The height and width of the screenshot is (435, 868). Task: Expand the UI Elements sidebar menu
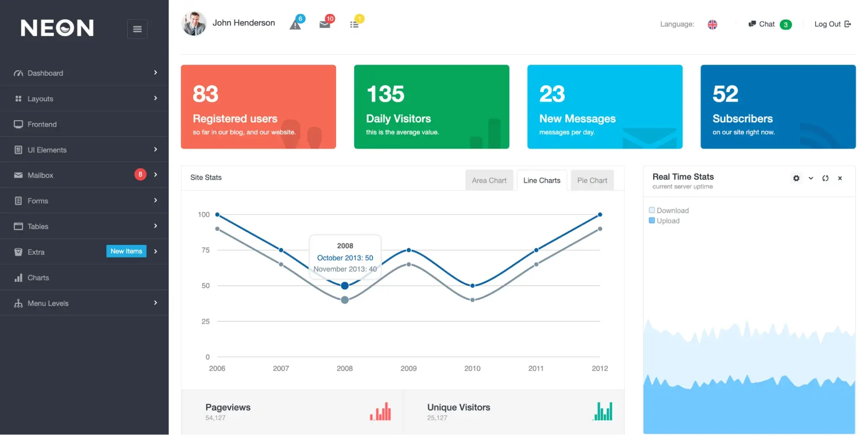click(x=84, y=150)
